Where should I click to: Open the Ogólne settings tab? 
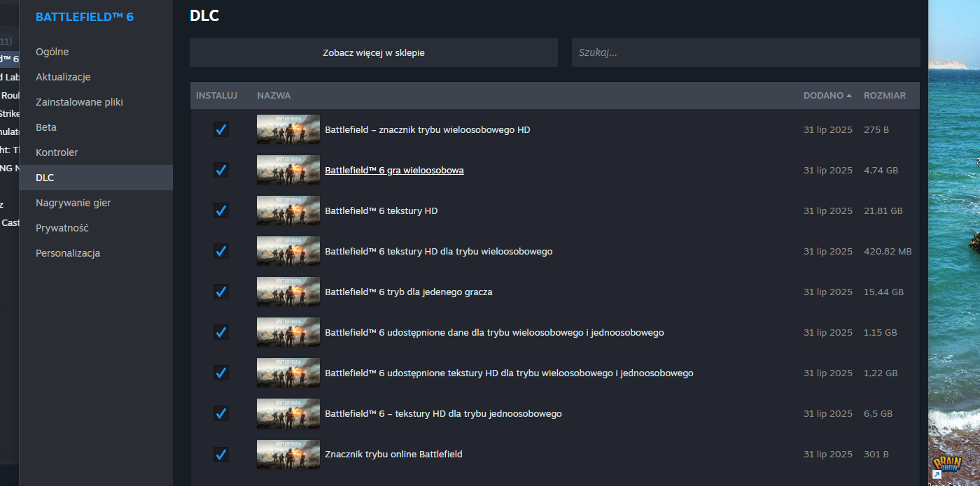pyautogui.click(x=96, y=52)
